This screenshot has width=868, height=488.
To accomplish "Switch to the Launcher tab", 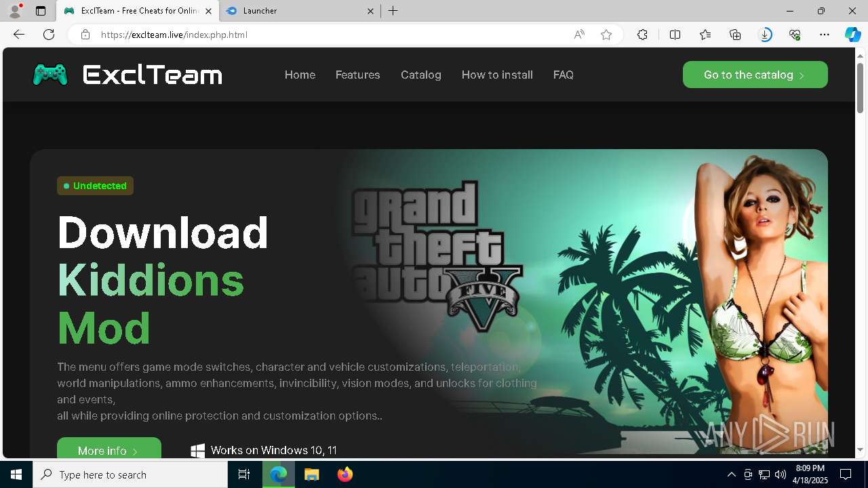I will point(299,11).
